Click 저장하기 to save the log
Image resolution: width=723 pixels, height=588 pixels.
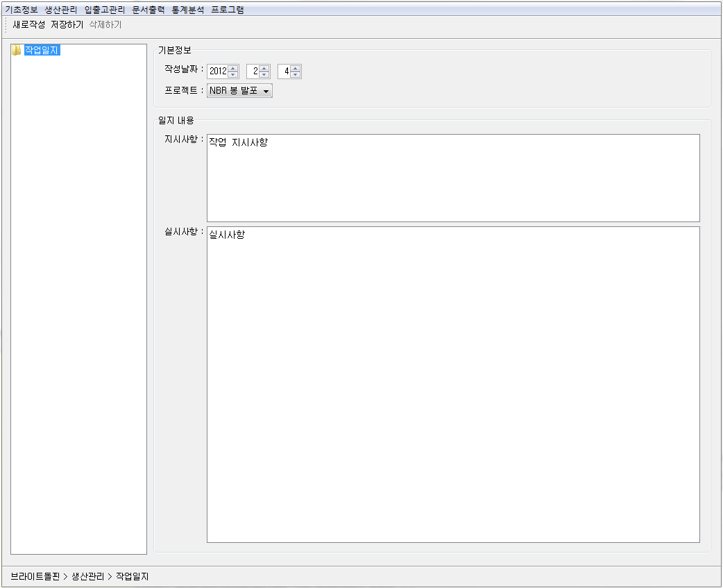67,24
